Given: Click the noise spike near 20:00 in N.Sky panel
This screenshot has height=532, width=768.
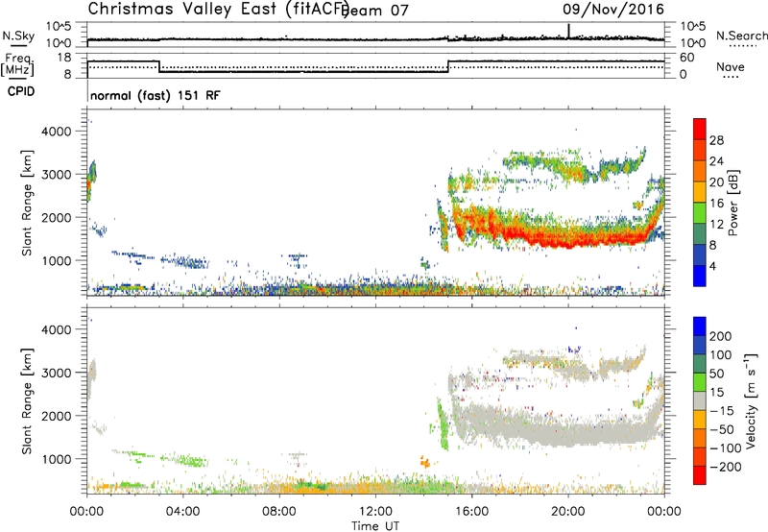Looking at the screenshot, I should coord(568,31).
